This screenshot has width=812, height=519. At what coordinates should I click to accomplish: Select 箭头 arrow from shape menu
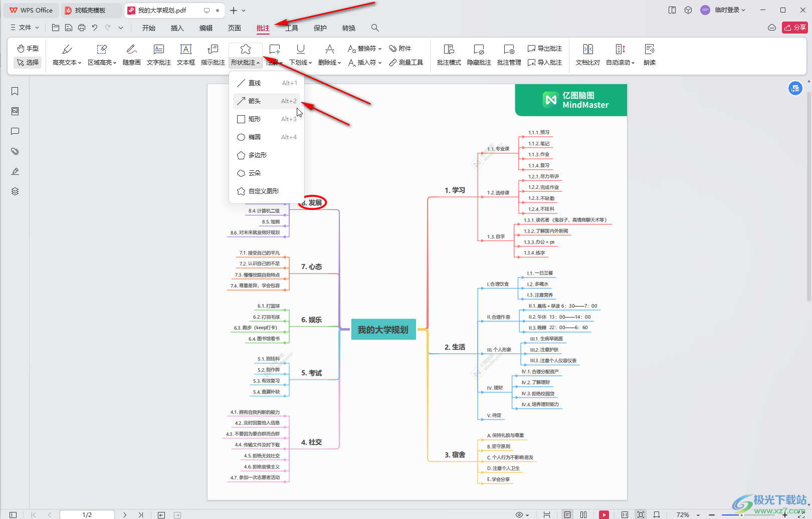pos(267,101)
